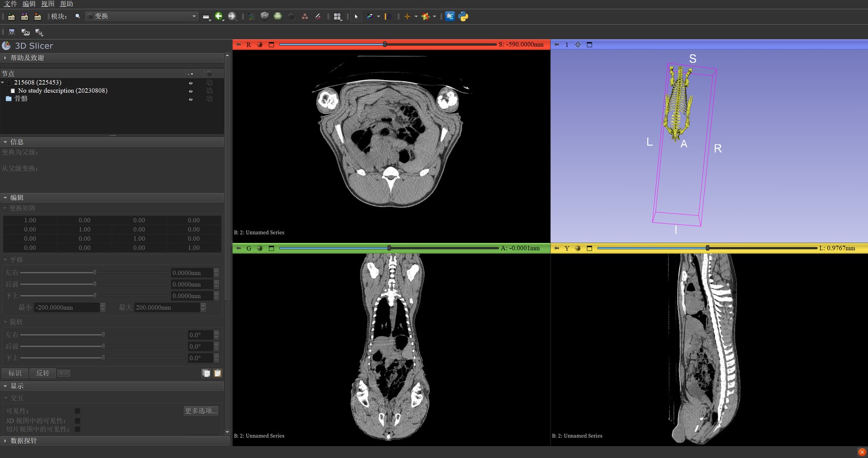Click the 更多选项... button
Viewport: 868px width, 458px height.
click(x=201, y=411)
